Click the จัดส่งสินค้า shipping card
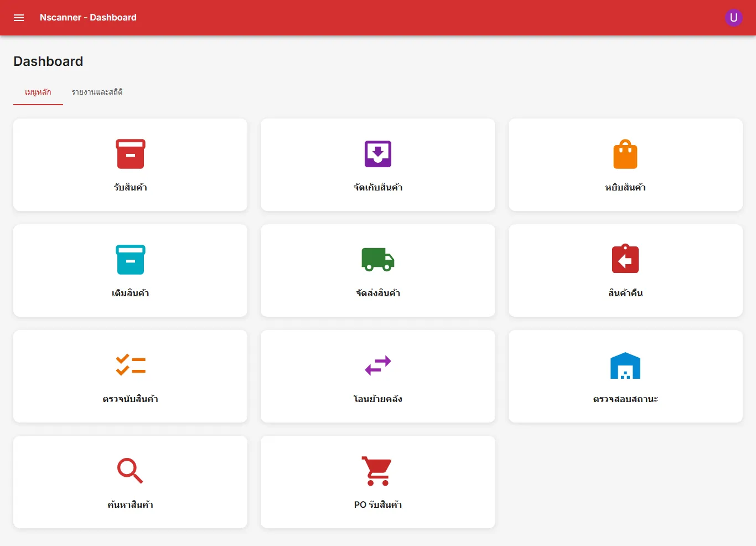This screenshot has width=756, height=546. pos(377,270)
